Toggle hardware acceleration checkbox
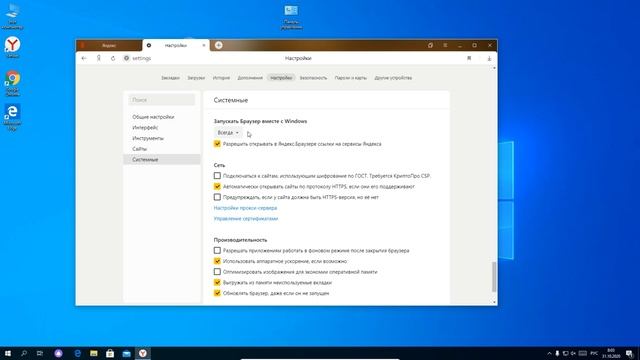Image resolution: width=640 pixels, height=360 pixels. point(217,261)
